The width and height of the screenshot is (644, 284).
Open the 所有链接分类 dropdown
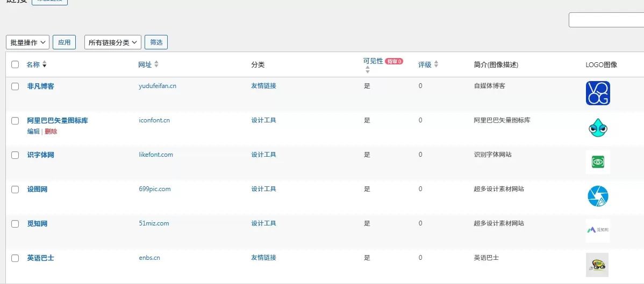(113, 42)
